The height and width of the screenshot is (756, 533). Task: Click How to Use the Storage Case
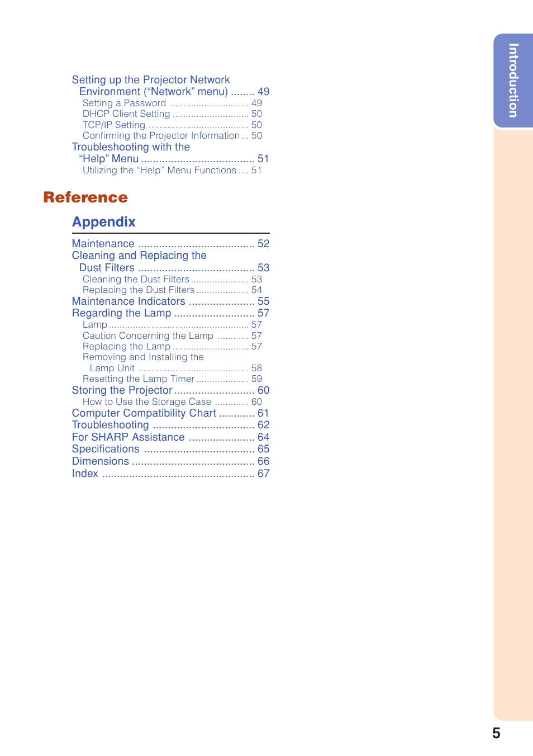(x=147, y=402)
